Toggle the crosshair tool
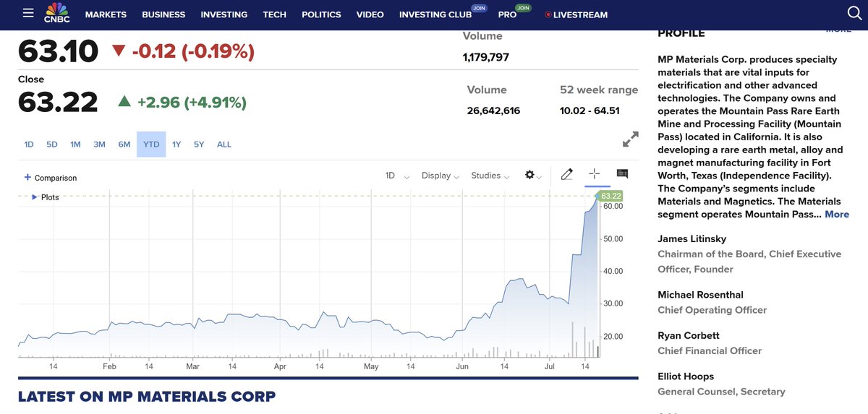868x414 pixels. pyautogui.click(x=594, y=173)
